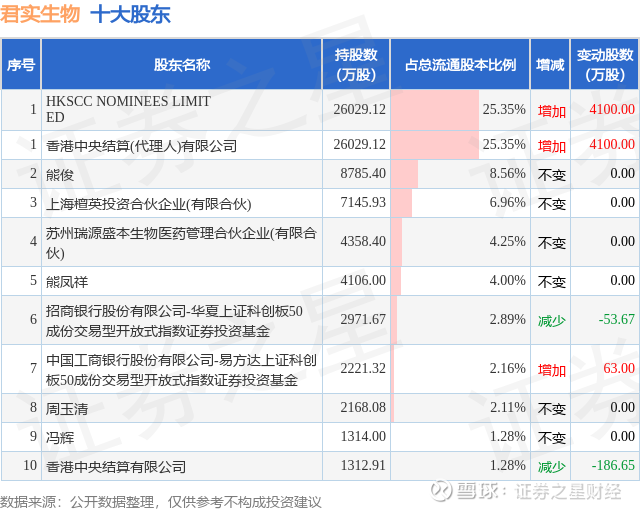The width and height of the screenshot is (640, 511).
Task: Select 中国工商银行-易方达上证科创板50 fund name
Action: click(181, 370)
